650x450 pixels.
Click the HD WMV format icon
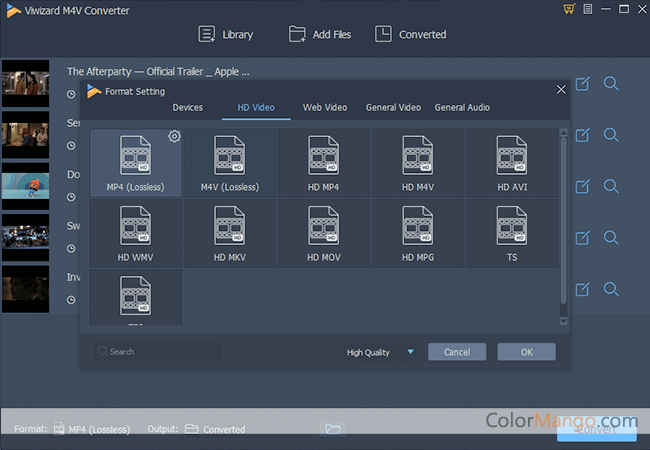[135, 226]
